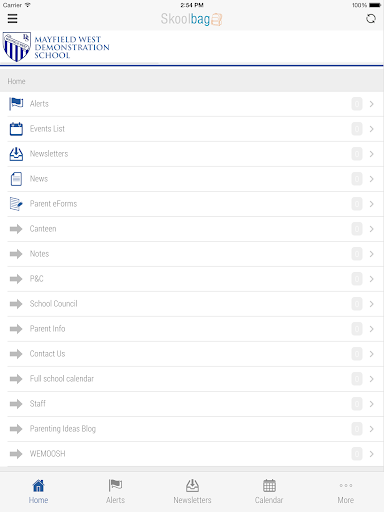384x512 pixels.
Task: Open the More bottom tab
Action: (346, 492)
